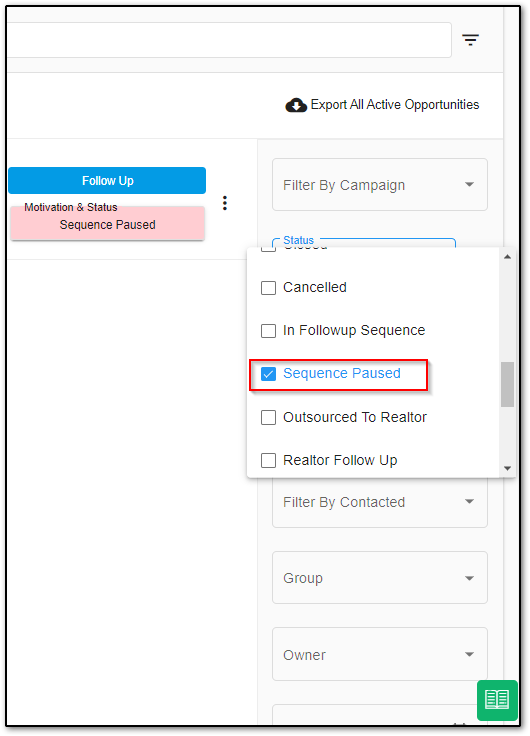Click the cloud download export icon
530x736 pixels.
[296, 105]
